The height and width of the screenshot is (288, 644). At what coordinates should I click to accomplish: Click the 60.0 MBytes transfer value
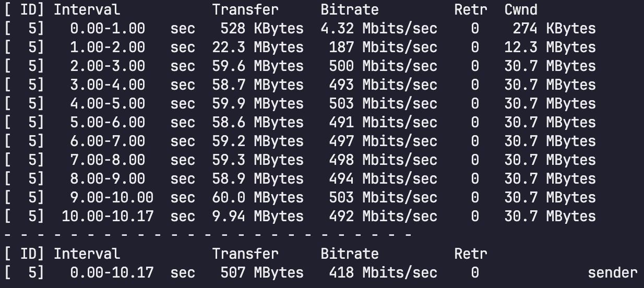pos(257,197)
